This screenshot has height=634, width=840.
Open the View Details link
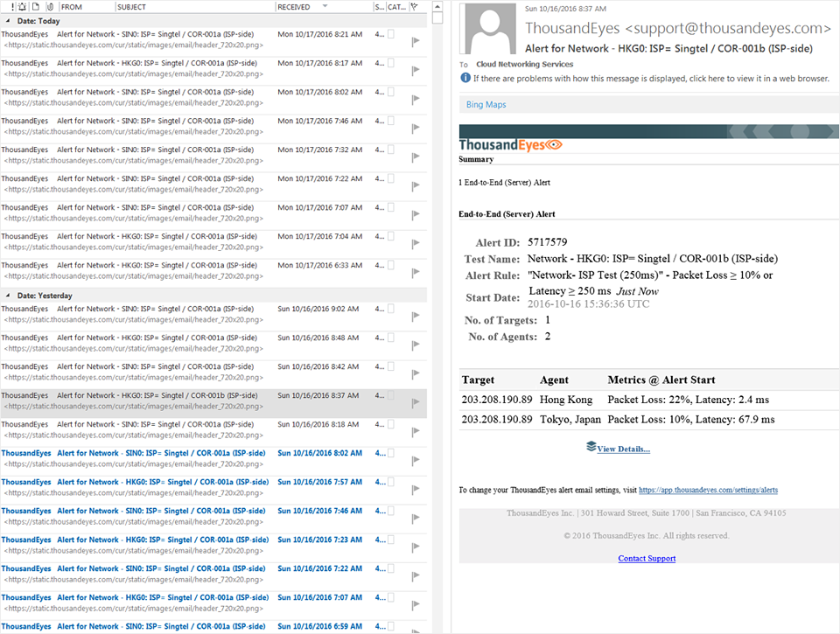tap(623, 449)
